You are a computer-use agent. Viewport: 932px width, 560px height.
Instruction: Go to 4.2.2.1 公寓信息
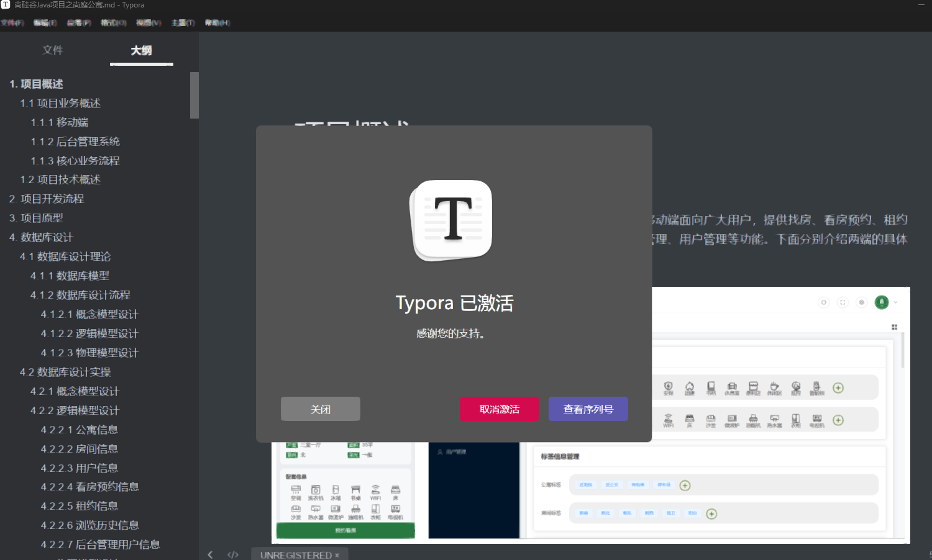(80, 430)
